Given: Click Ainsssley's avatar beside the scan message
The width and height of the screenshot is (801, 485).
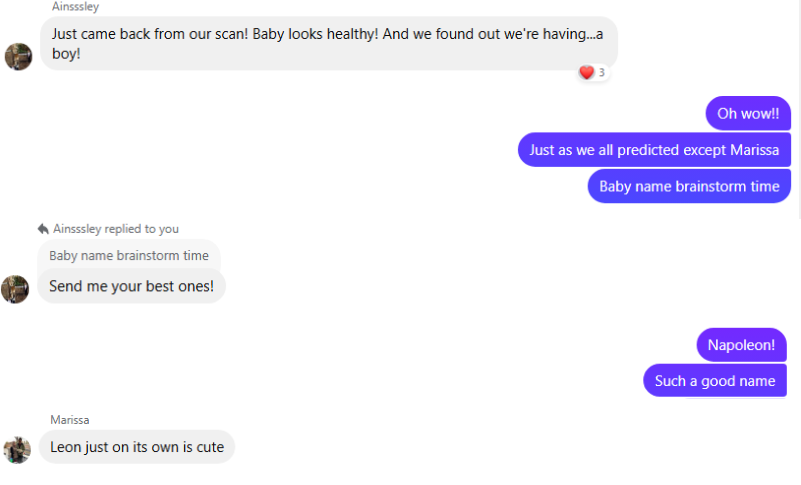Looking at the screenshot, I should click(x=18, y=57).
